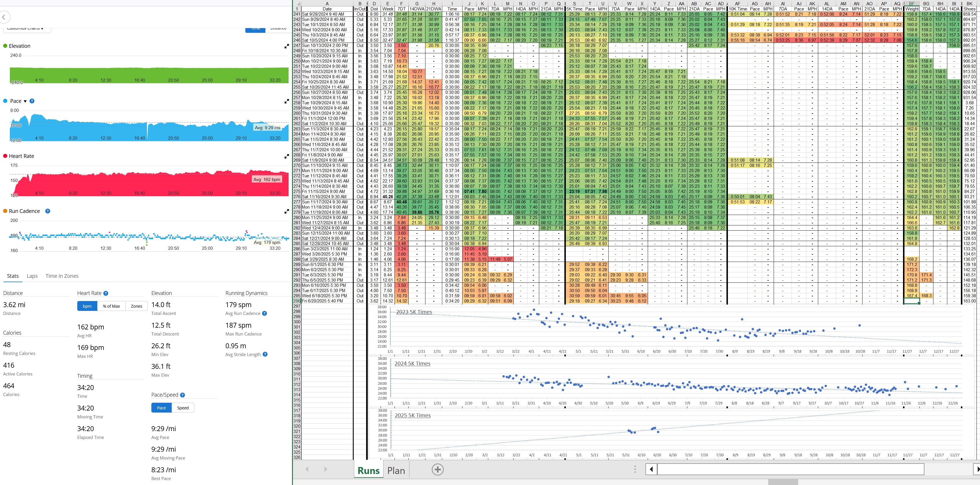Select the In/Out header cell
This screenshot has height=485, width=980.
359,9
